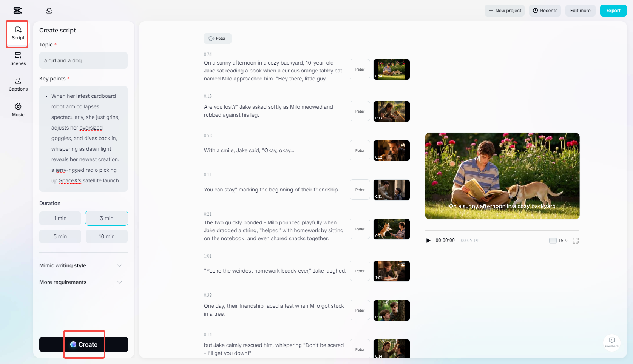Switch to the Scenes panel
633x364 pixels.
point(17,59)
